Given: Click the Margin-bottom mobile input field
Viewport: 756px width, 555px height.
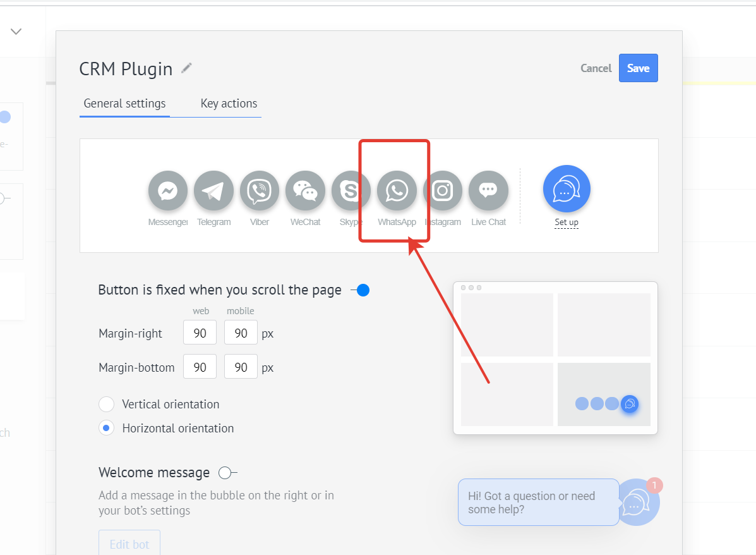Looking at the screenshot, I should click(241, 367).
